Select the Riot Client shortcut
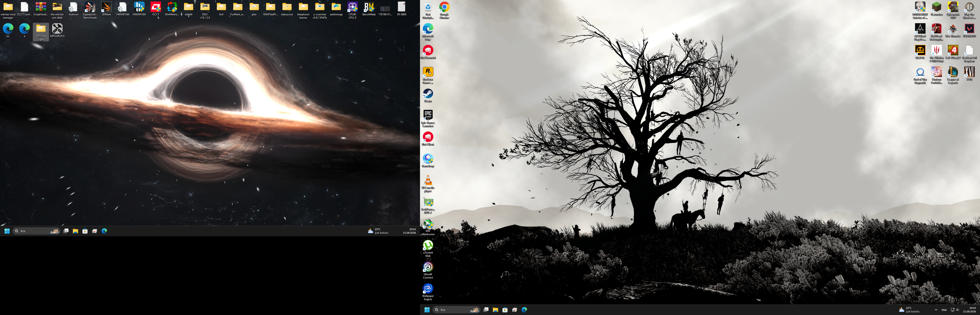980x315 pixels. (x=428, y=139)
